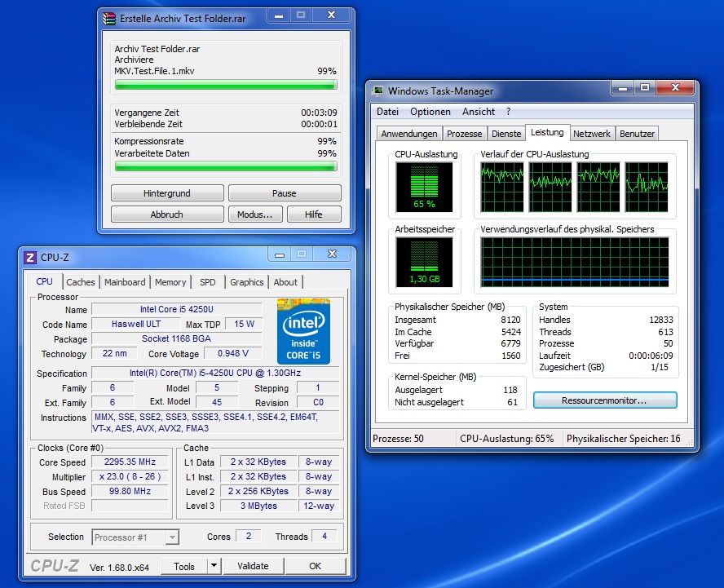Screen dimensions: 724x588
Task: Click status bar entry Prozesse: 50
Action: pyautogui.click(x=398, y=438)
